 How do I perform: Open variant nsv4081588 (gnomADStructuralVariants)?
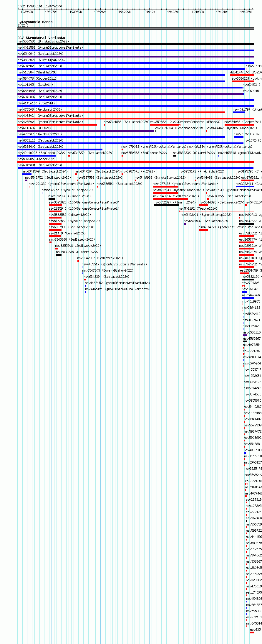point(50,47)
